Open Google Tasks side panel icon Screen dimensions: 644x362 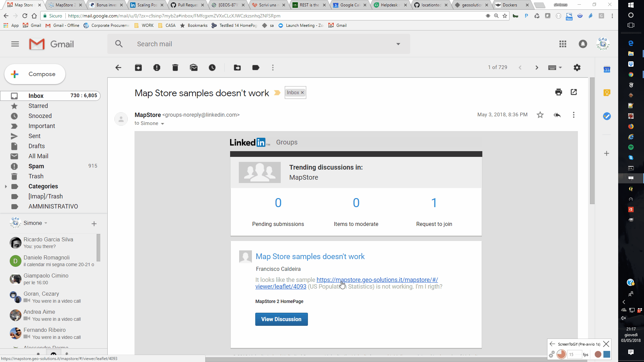coord(607,116)
